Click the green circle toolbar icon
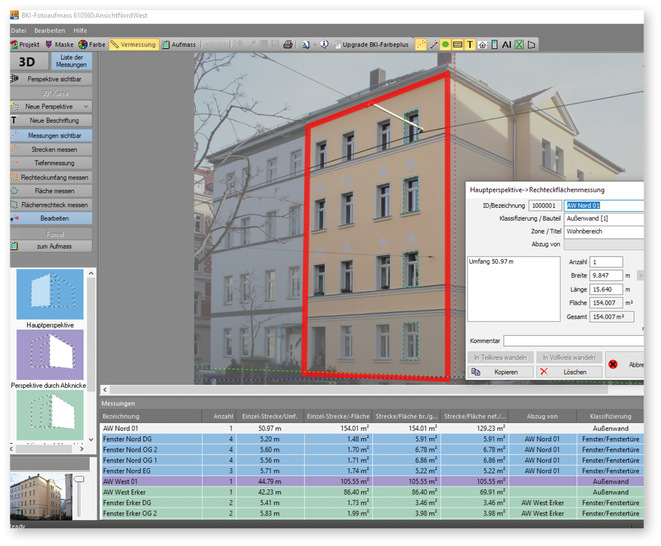The width and height of the screenshot is (661, 546). click(444, 45)
